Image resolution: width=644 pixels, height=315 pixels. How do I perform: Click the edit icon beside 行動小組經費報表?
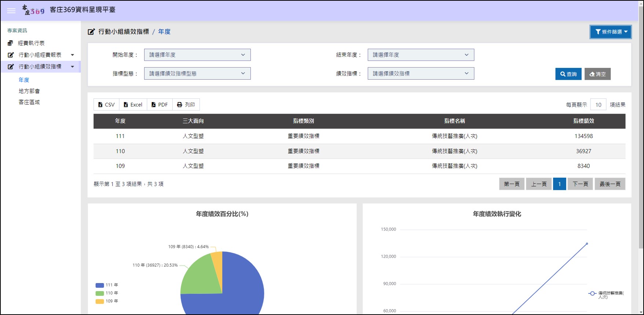pos(11,55)
